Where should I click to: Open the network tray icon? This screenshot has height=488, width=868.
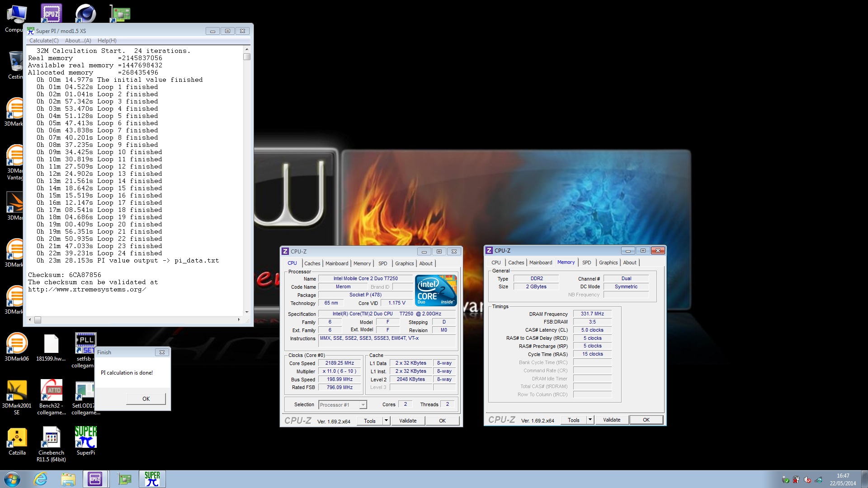tap(819, 480)
